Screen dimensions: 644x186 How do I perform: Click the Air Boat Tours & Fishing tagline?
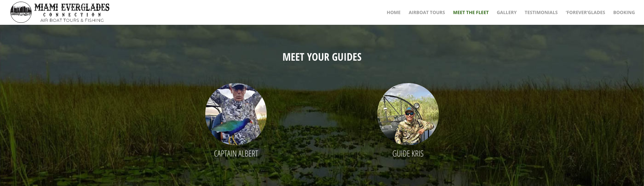pyautogui.click(x=72, y=20)
